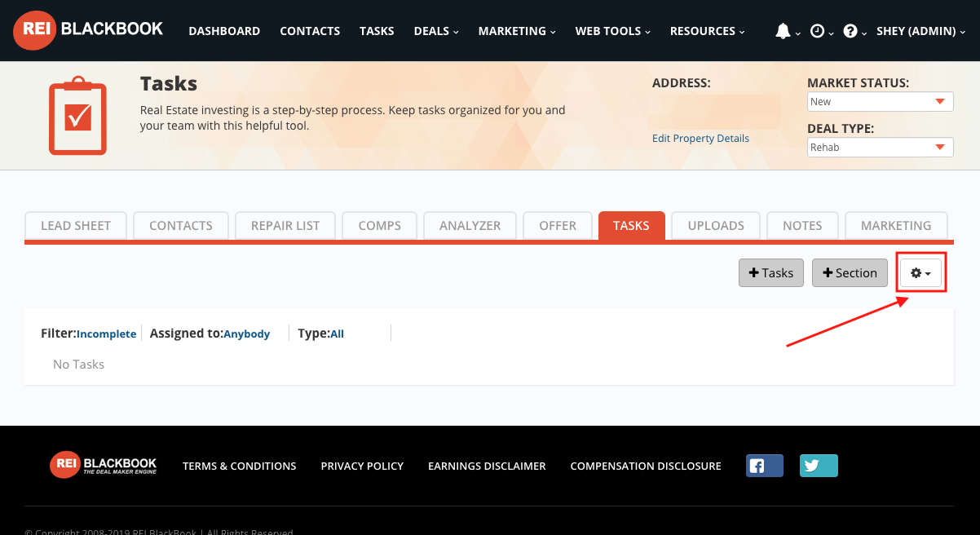Switch to the Comps tab

click(x=380, y=226)
